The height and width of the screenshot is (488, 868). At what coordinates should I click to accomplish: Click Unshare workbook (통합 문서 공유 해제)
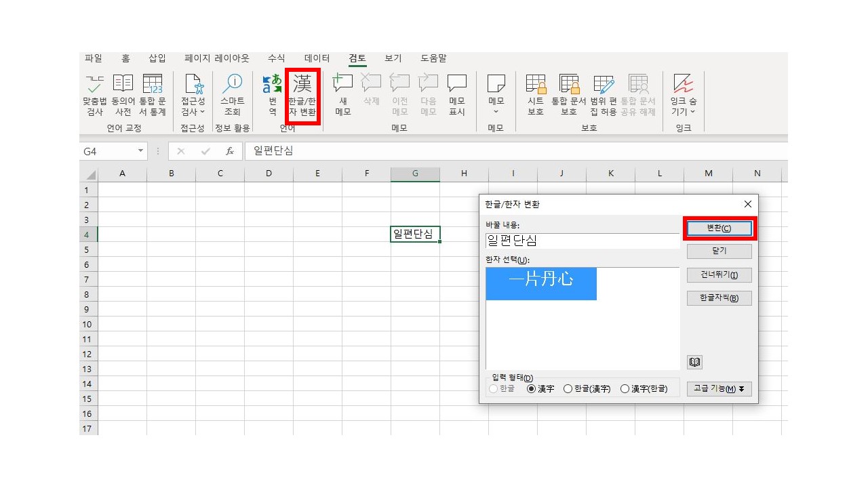point(638,95)
